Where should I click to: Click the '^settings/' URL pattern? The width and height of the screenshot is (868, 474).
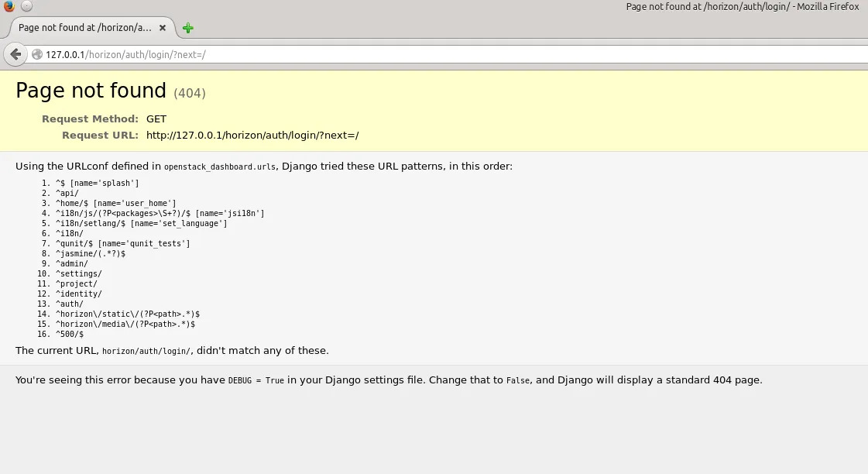[x=79, y=273]
